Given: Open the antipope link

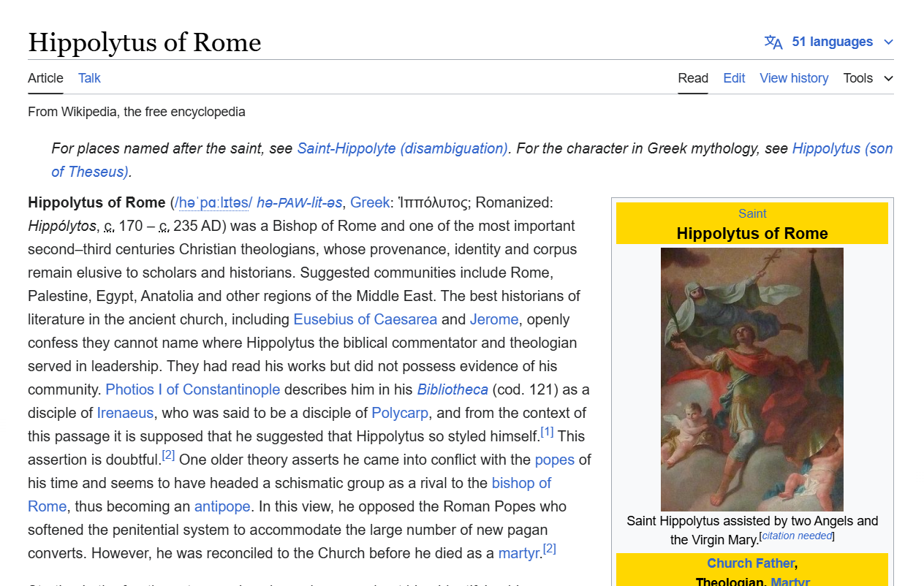Looking at the screenshot, I should pos(222,506).
